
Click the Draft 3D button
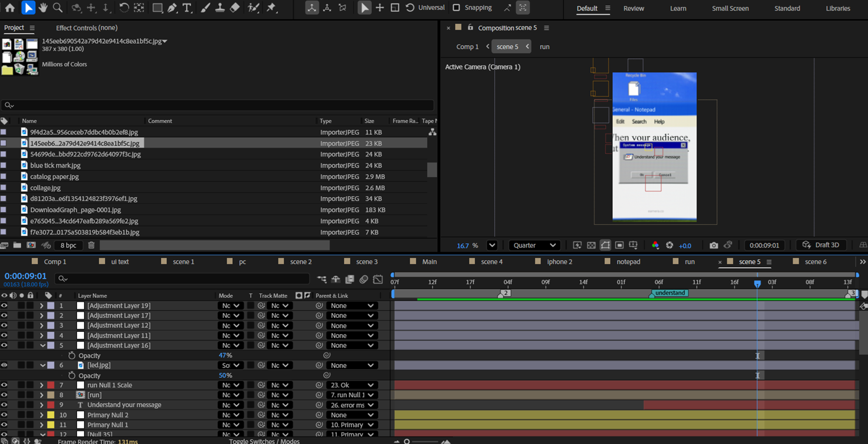pyautogui.click(x=821, y=245)
